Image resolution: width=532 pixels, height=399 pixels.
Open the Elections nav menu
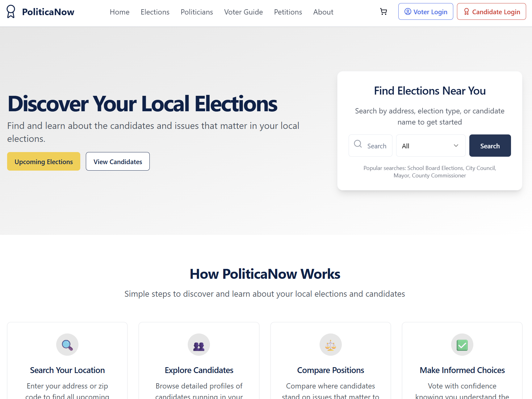155,12
